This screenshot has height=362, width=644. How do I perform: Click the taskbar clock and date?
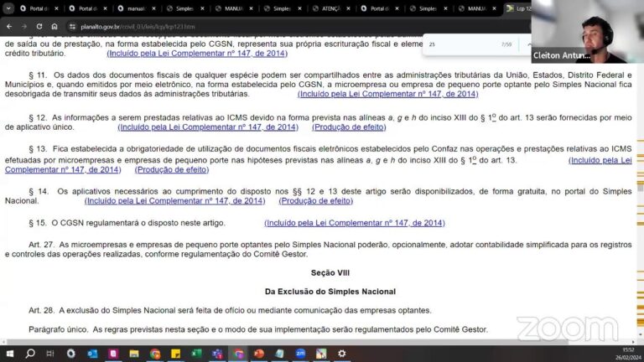click(628, 354)
